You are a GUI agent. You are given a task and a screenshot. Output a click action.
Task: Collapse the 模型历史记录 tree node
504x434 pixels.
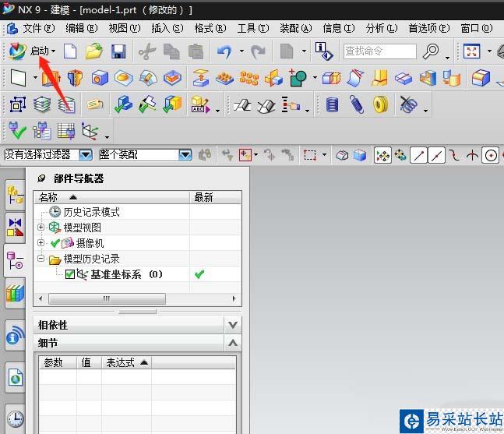point(41,259)
